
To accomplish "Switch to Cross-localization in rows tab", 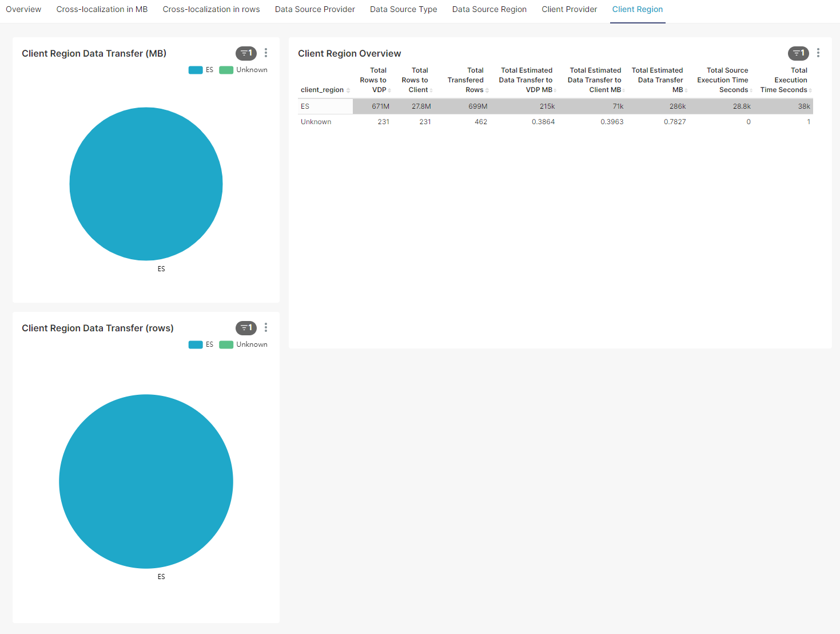I will (211, 9).
